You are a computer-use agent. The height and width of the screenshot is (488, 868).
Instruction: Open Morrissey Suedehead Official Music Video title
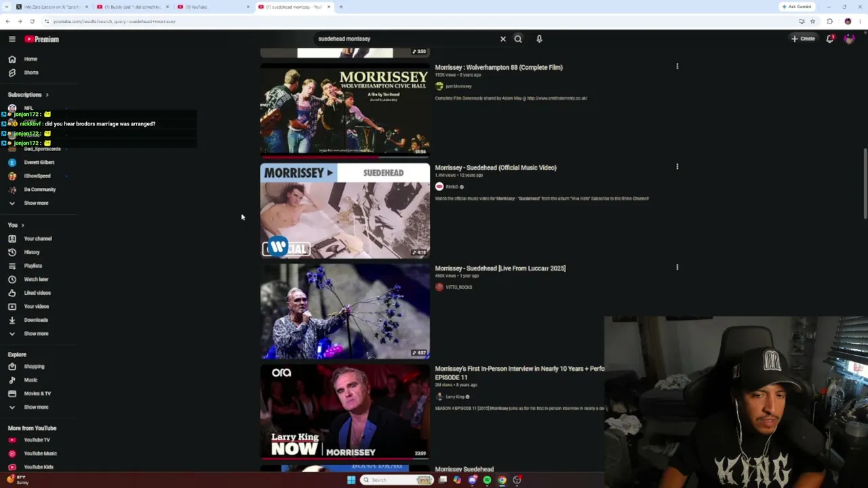[x=496, y=167]
